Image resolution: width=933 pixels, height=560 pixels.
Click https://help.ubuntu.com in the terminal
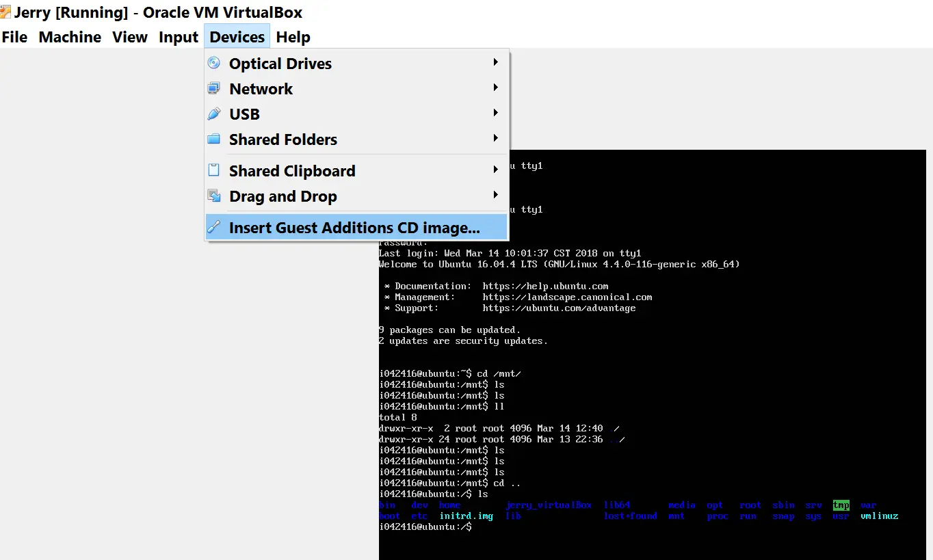tap(545, 286)
